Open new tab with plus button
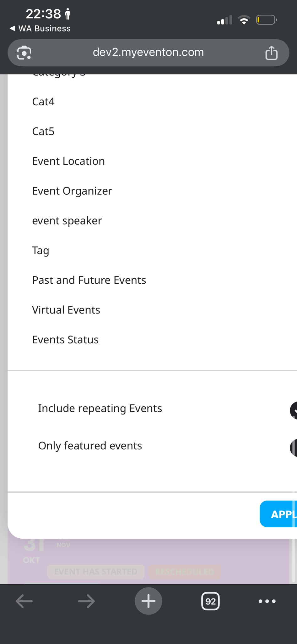 click(148, 601)
